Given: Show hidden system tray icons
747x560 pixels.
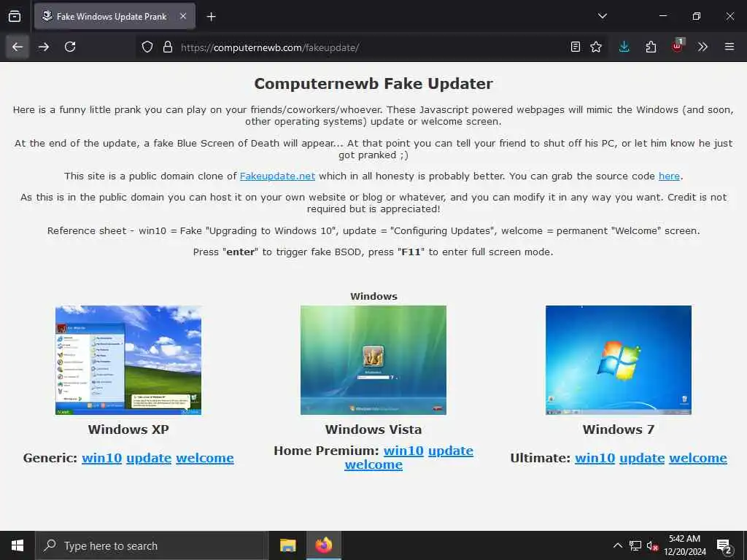Looking at the screenshot, I should pyautogui.click(x=617, y=545).
